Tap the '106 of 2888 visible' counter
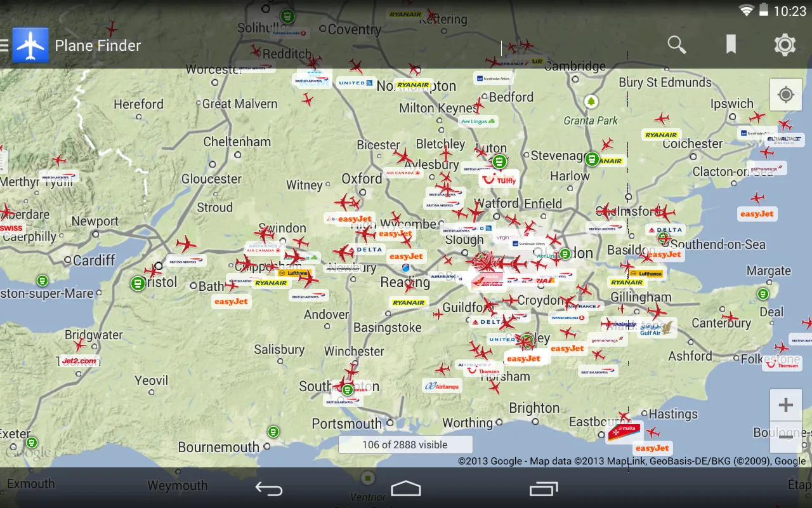 tap(405, 444)
